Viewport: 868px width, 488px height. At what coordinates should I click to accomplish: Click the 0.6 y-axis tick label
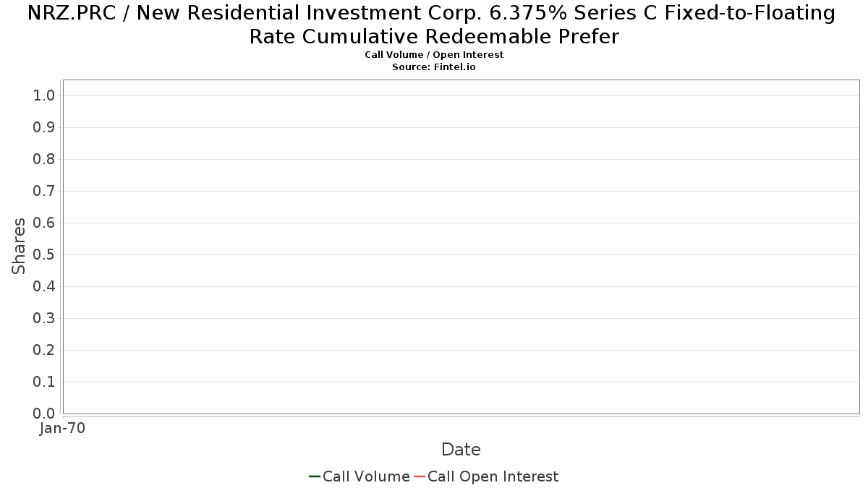point(44,223)
